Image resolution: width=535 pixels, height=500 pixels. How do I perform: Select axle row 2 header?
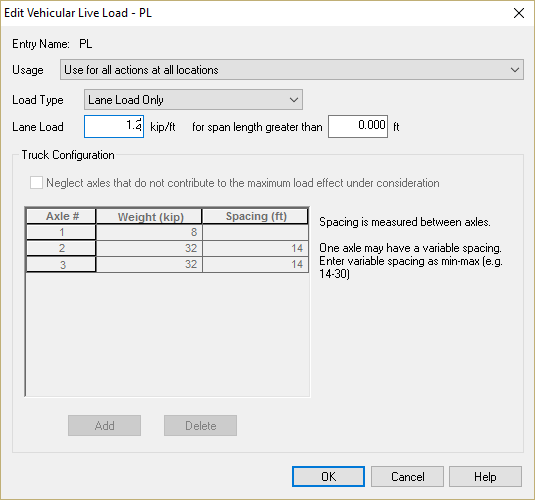[x=61, y=248]
